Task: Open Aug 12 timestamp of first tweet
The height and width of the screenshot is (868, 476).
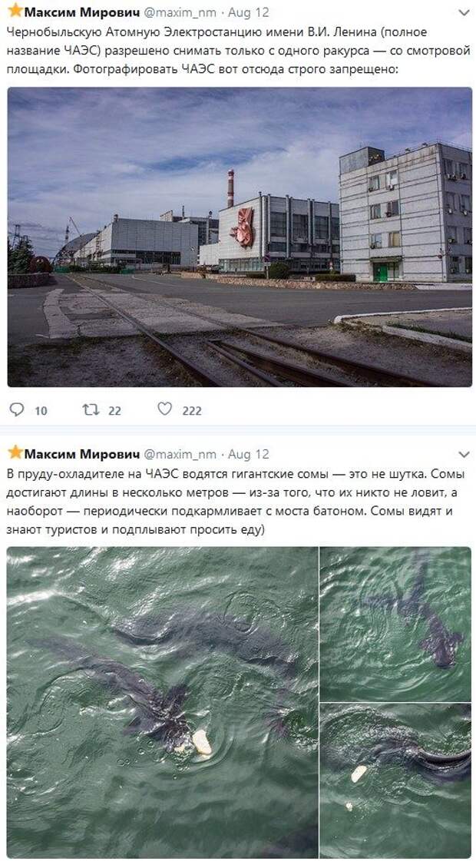Action: click(249, 12)
